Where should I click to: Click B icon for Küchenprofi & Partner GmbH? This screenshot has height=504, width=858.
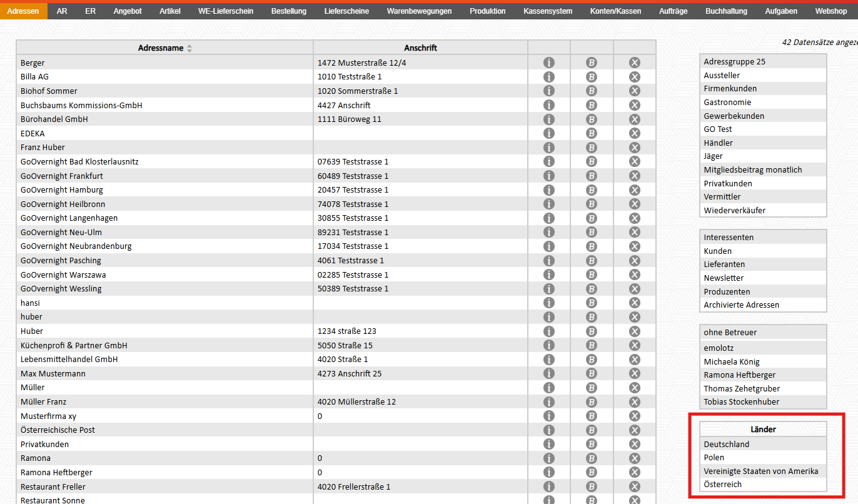pyautogui.click(x=592, y=345)
